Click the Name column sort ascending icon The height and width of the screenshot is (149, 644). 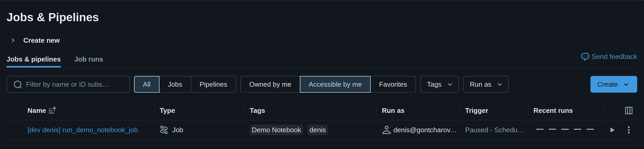pyautogui.click(x=52, y=110)
